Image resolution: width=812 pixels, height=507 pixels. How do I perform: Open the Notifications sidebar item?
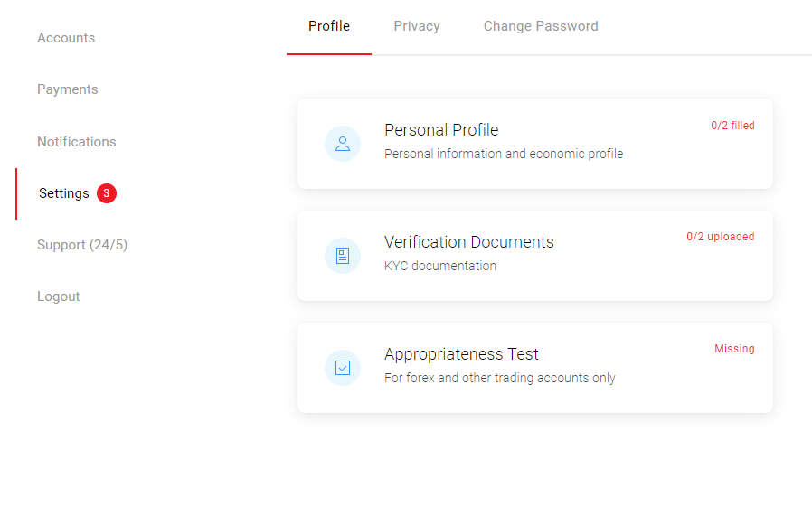[77, 142]
